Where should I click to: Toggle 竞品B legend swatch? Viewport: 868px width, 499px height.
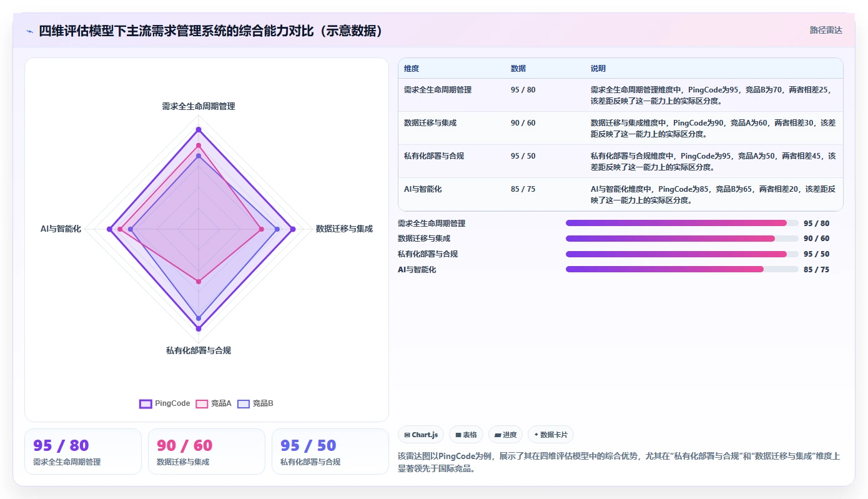pyautogui.click(x=244, y=403)
